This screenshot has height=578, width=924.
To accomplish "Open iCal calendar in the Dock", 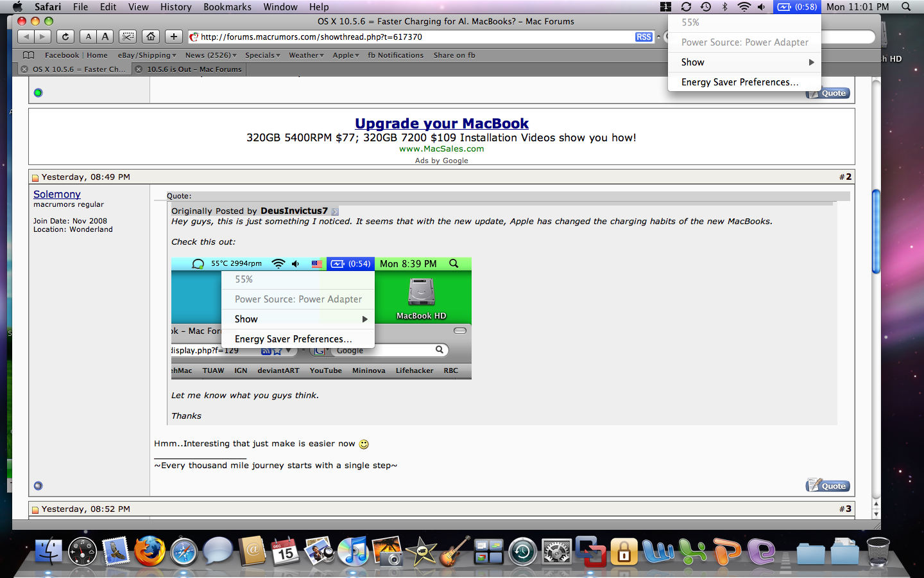I will 285,551.
